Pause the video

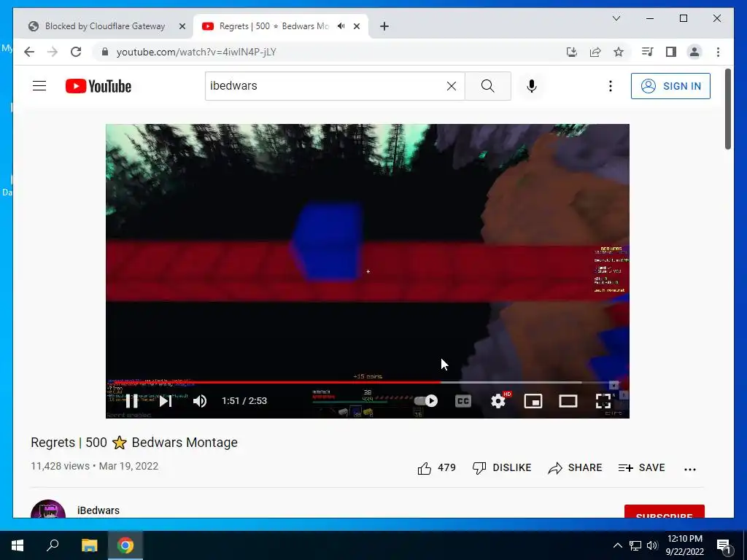tap(131, 401)
